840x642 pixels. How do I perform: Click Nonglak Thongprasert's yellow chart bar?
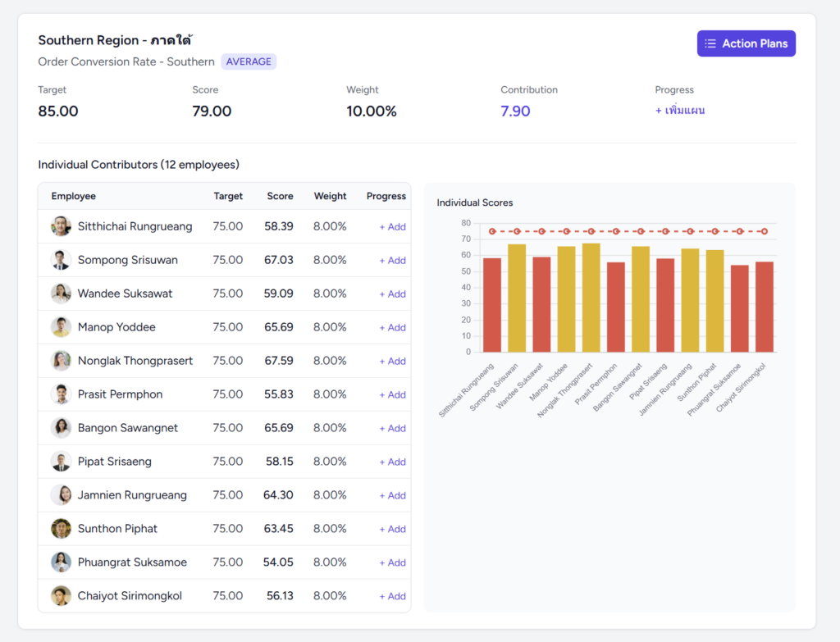[x=591, y=298]
